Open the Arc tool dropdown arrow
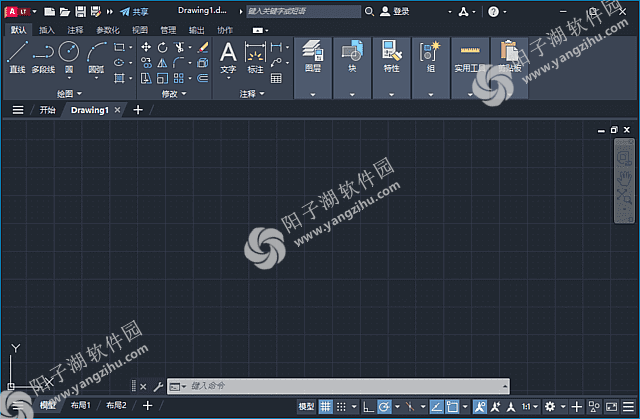 pyautogui.click(x=96, y=78)
